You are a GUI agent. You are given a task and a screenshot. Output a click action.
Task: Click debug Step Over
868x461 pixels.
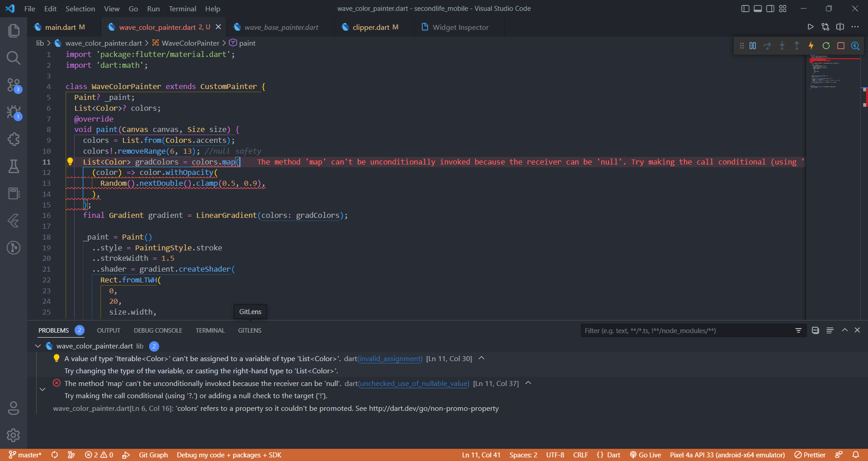(767, 46)
